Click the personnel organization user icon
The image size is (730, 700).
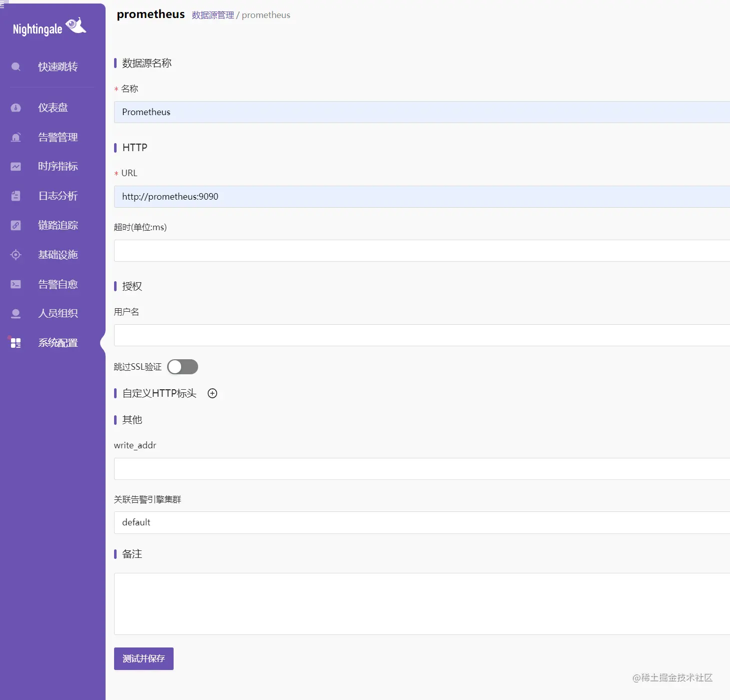(16, 314)
